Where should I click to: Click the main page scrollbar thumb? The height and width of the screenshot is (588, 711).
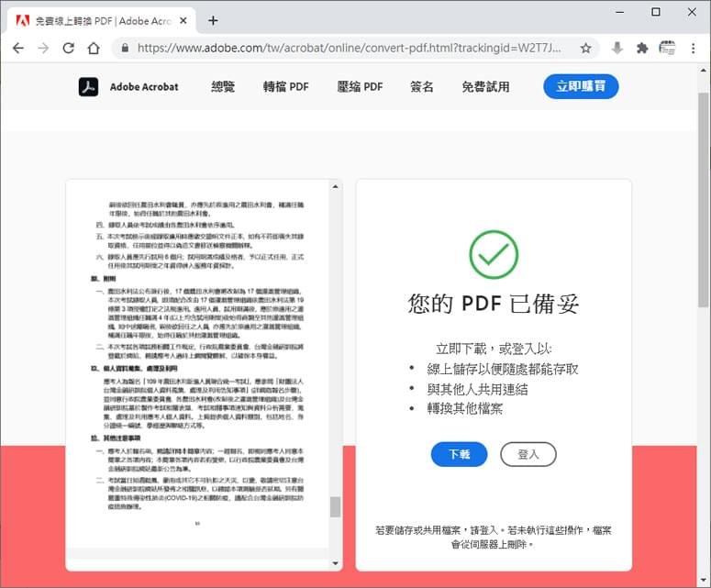pyautogui.click(x=704, y=200)
